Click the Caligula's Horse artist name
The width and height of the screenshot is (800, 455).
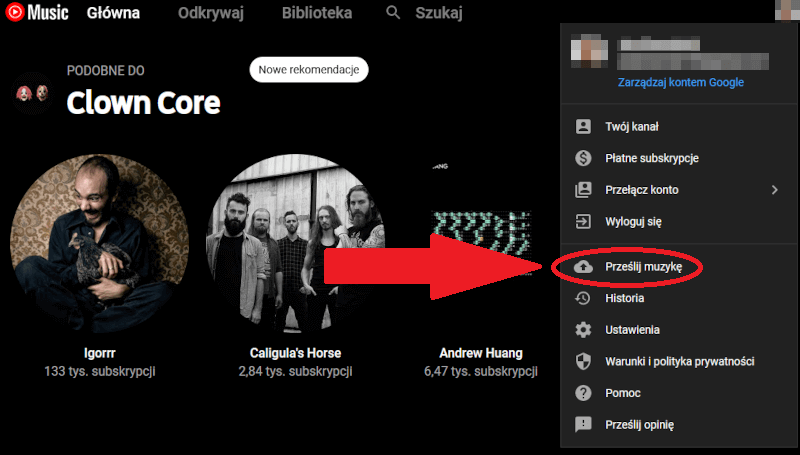point(295,353)
